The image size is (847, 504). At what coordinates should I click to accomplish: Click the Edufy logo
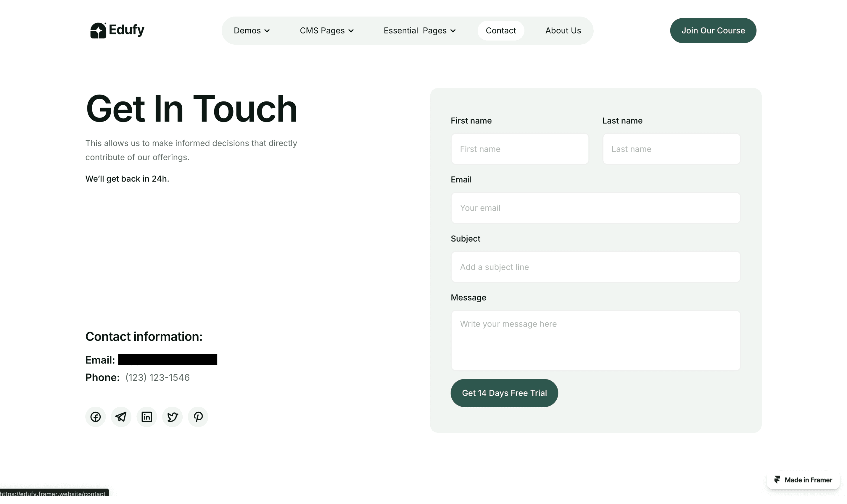tap(117, 30)
